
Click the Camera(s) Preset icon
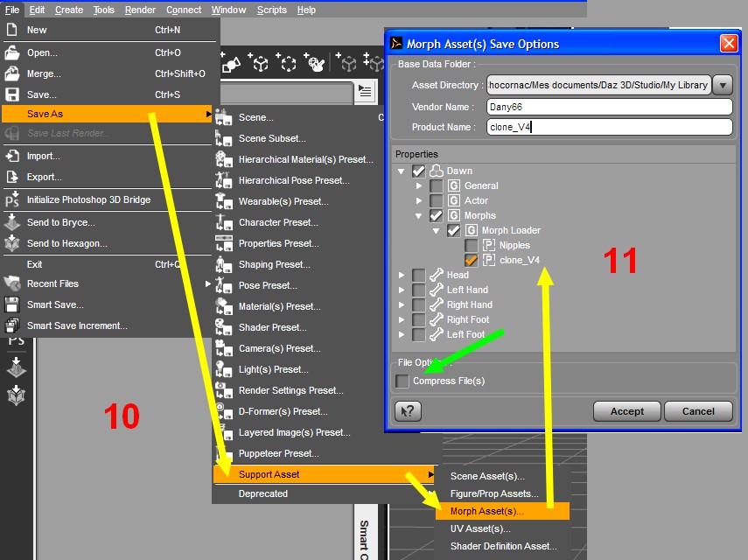pyautogui.click(x=223, y=348)
